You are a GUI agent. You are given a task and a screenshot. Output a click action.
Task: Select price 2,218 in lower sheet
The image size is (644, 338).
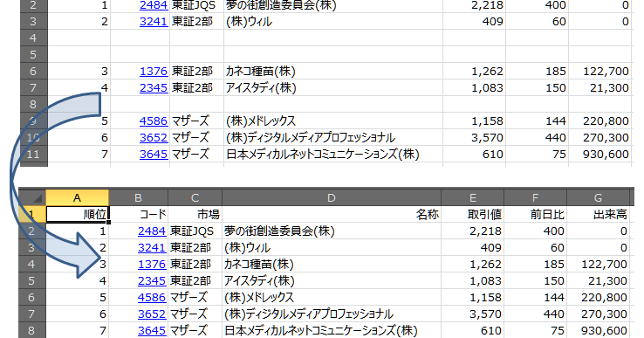[x=473, y=231]
